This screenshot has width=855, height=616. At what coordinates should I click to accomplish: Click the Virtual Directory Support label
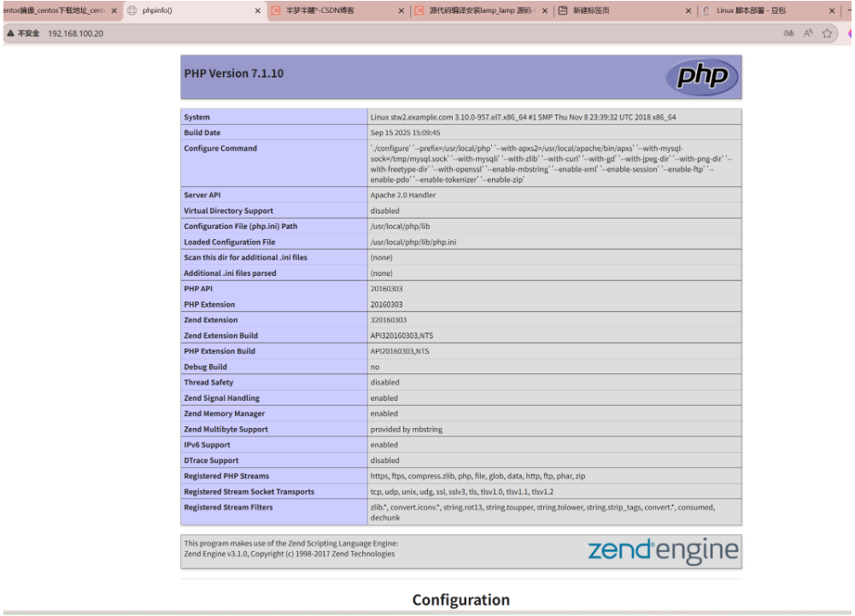point(228,211)
